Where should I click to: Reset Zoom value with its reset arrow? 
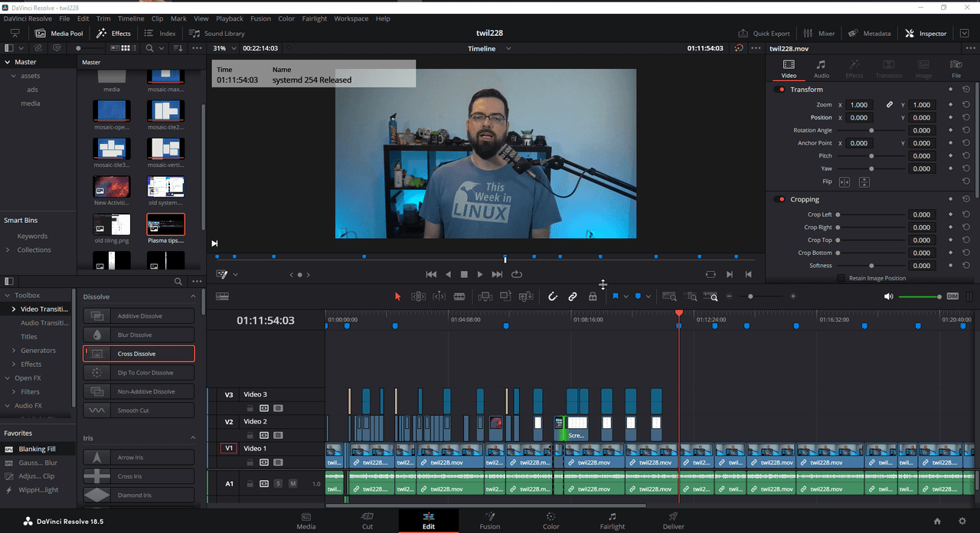[966, 105]
